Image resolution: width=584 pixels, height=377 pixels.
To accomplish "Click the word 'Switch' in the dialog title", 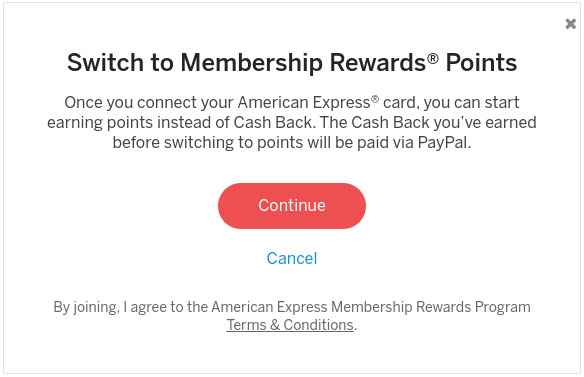I will point(105,62).
